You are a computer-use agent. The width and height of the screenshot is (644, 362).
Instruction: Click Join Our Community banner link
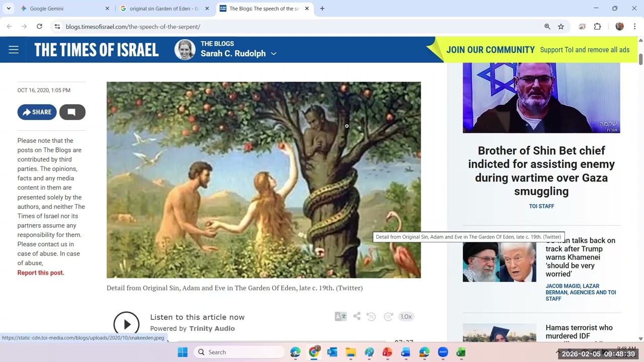point(490,50)
